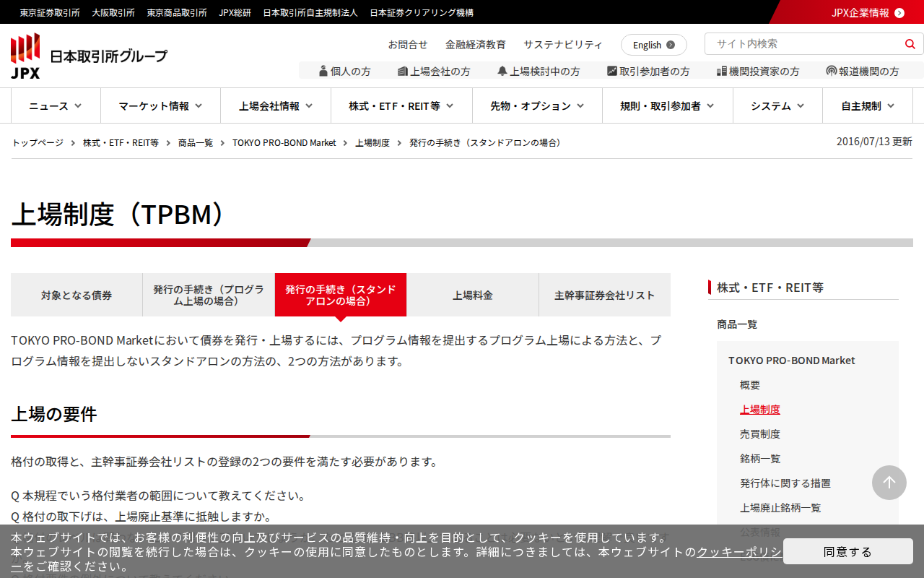924x578 pixels.
Task: Expand the システム menu
Action: click(777, 105)
